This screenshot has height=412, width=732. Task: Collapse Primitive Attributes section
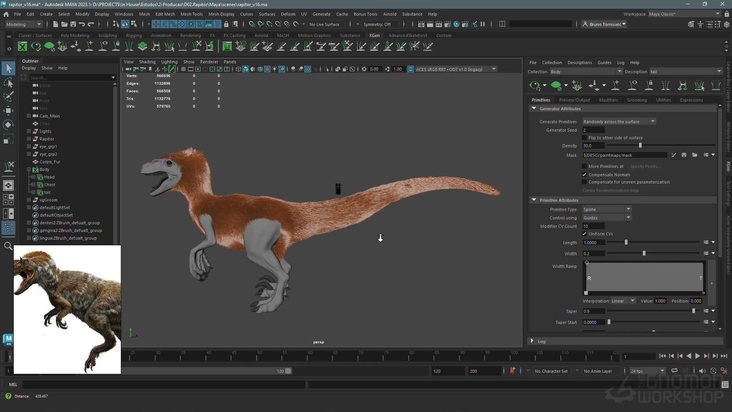pyautogui.click(x=534, y=200)
